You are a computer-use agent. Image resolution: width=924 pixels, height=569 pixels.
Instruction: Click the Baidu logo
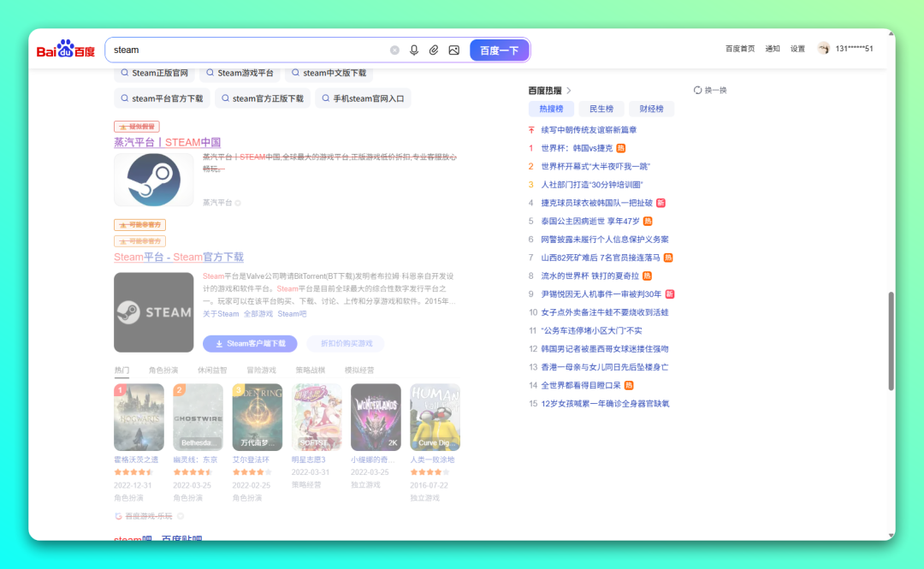(x=65, y=49)
